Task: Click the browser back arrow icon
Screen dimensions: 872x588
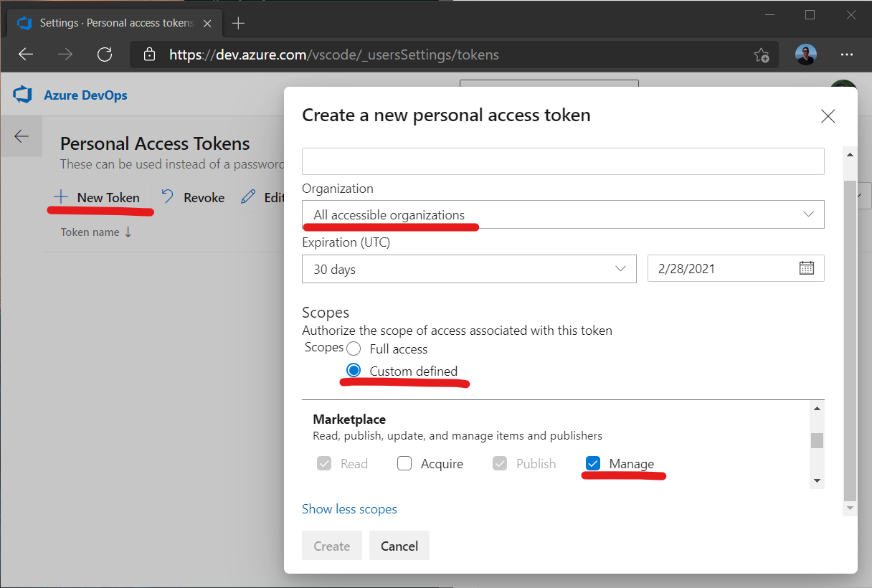Action: pos(26,54)
